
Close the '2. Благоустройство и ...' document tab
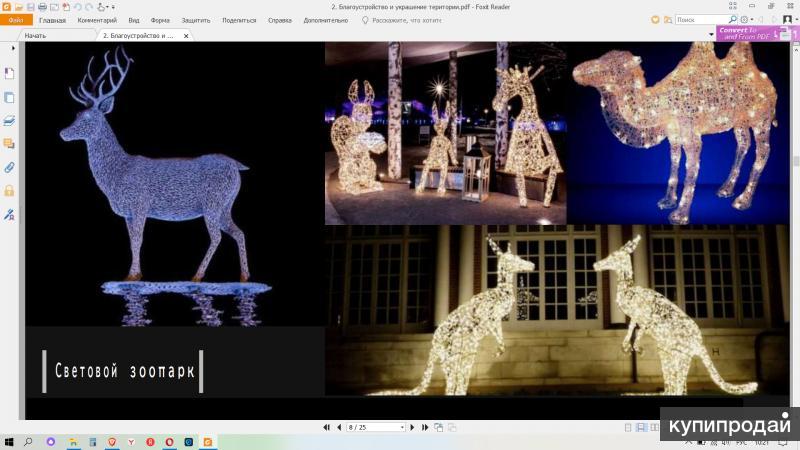click(186, 36)
